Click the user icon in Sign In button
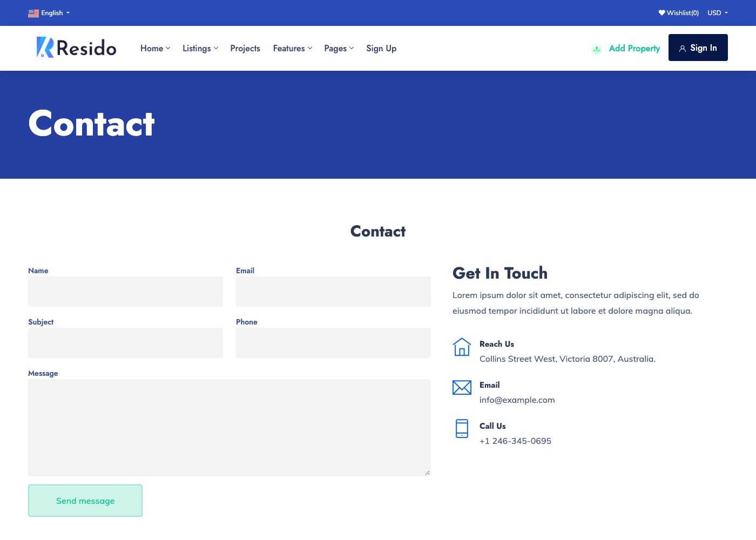This screenshot has width=756, height=540. point(683,49)
